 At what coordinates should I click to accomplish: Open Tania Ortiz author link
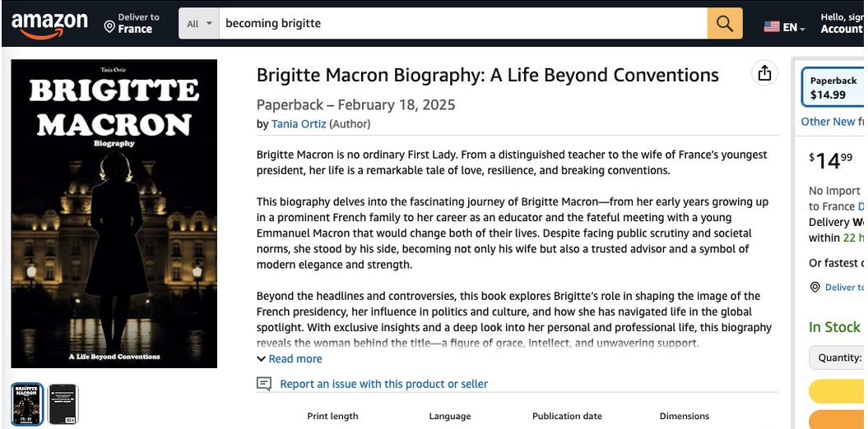[299, 124]
